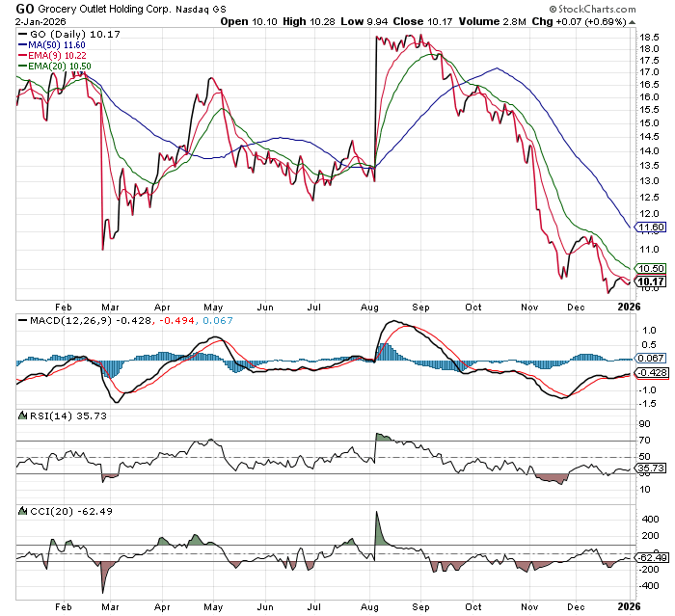Click the 10.50 EMA(20) price tag on the right axis
This screenshot has width=675, height=616.
click(x=650, y=269)
